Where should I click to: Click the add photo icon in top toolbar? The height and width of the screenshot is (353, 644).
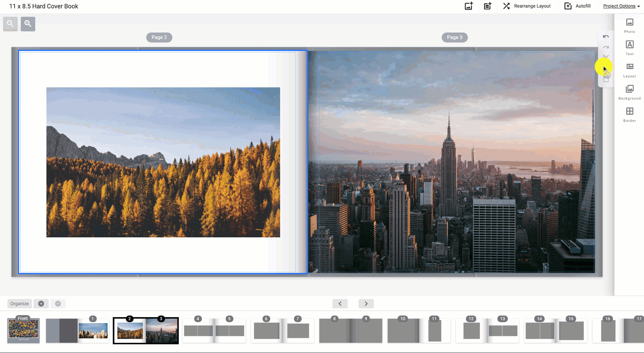[x=469, y=6]
